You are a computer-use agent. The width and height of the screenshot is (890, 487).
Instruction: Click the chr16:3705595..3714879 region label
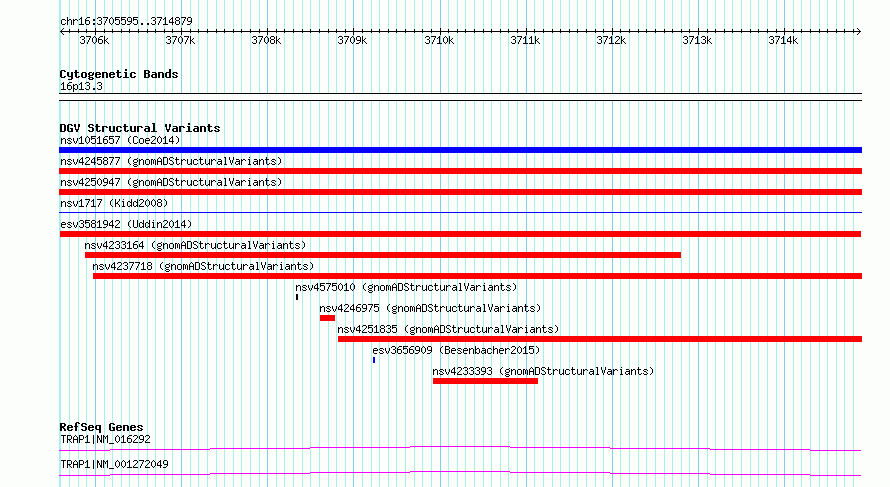pyautogui.click(x=126, y=22)
